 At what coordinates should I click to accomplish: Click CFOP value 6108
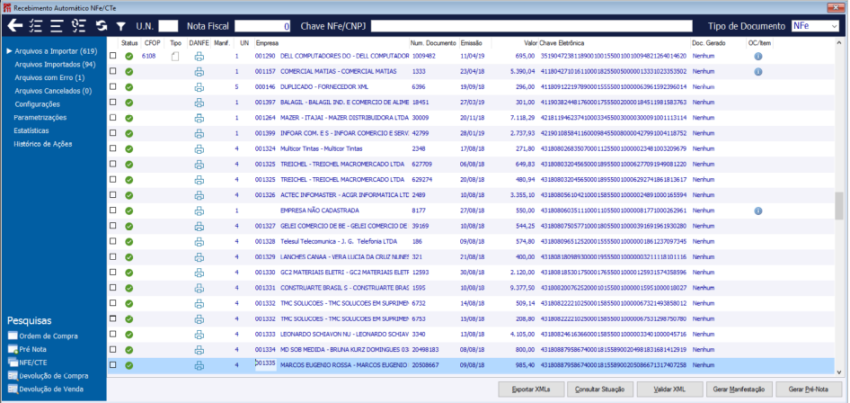tap(149, 56)
